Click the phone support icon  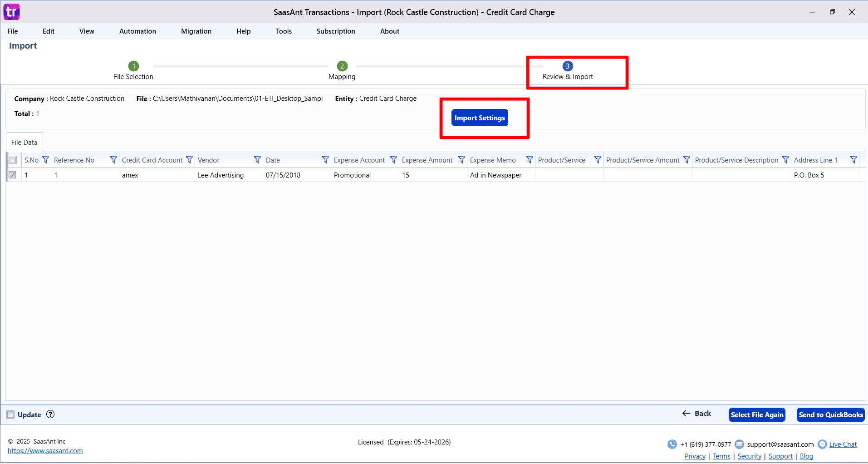672,444
